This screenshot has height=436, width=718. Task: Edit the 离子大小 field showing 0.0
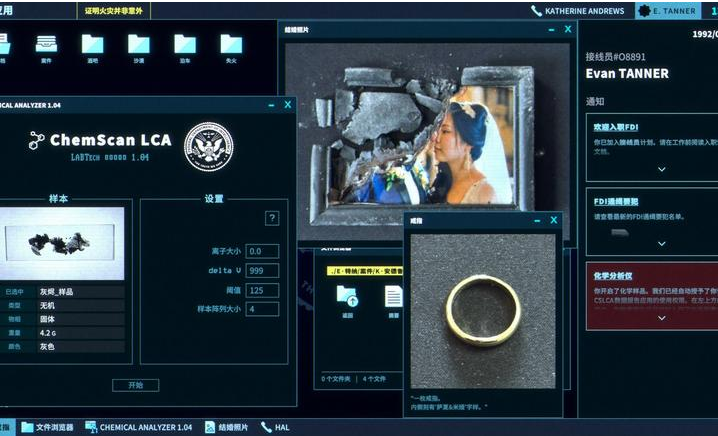tap(262, 251)
